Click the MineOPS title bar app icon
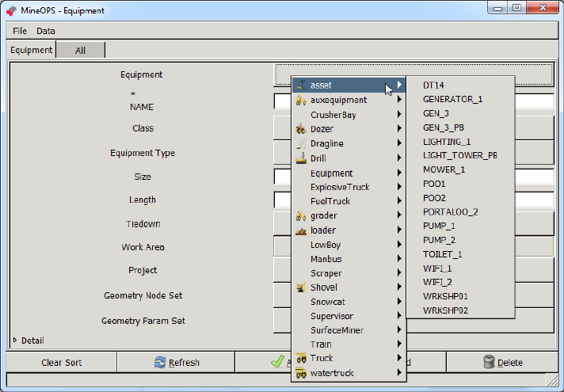564x392 pixels. click(x=12, y=11)
